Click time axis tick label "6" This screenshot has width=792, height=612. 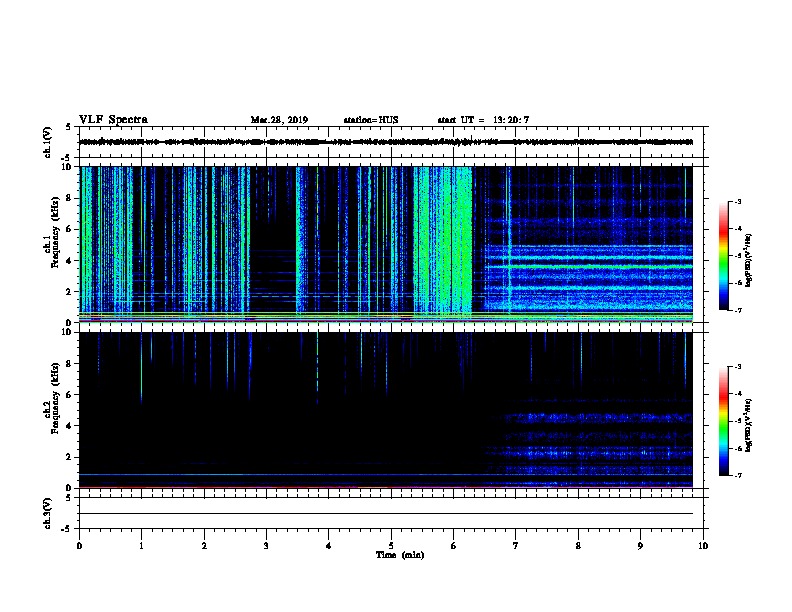point(454,546)
